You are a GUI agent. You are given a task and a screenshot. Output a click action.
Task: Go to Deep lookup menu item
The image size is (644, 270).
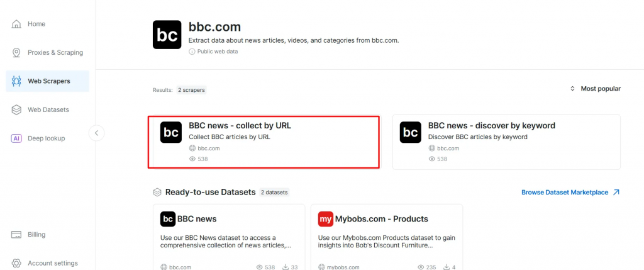(46, 138)
